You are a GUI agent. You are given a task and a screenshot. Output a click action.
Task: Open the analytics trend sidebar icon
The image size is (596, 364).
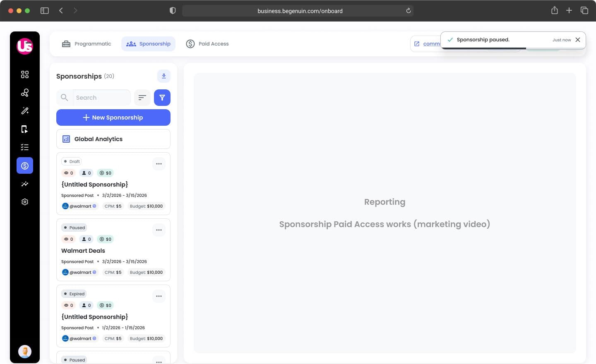[25, 184]
